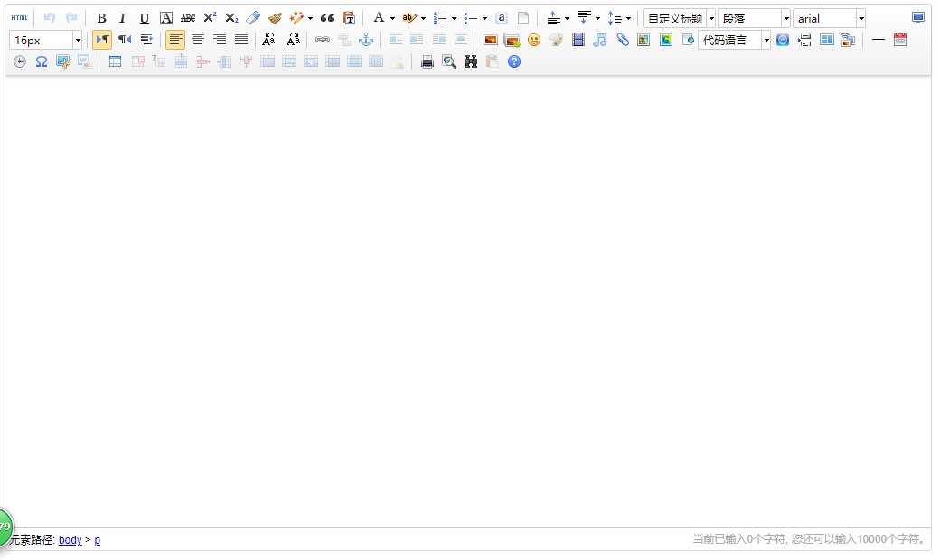
Task: Click the select all icon
Action: click(x=502, y=18)
